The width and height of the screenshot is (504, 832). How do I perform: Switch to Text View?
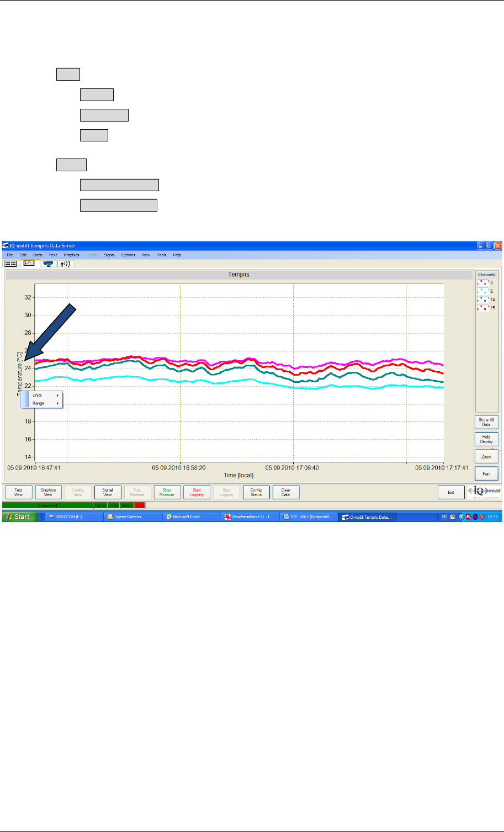click(18, 492)
